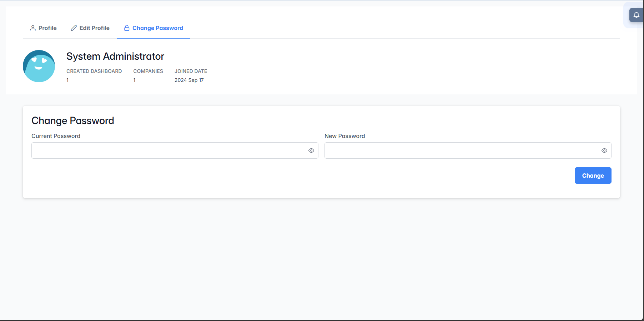Click the joined date 2024 Sep 17
The height and width of the screenshot is (321, 644).
(x=189, y=80)
